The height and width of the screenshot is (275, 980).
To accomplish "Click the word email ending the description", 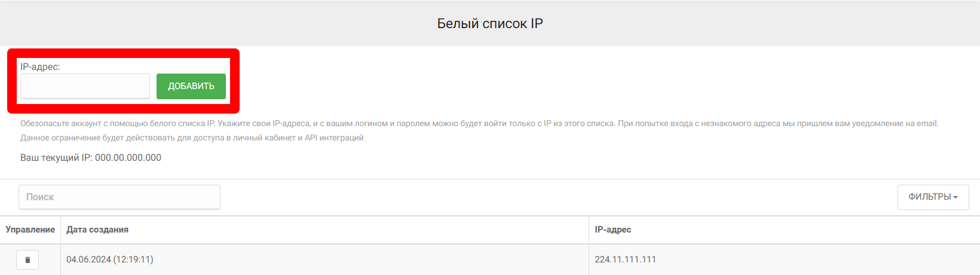I will click(x=927, y=124).
